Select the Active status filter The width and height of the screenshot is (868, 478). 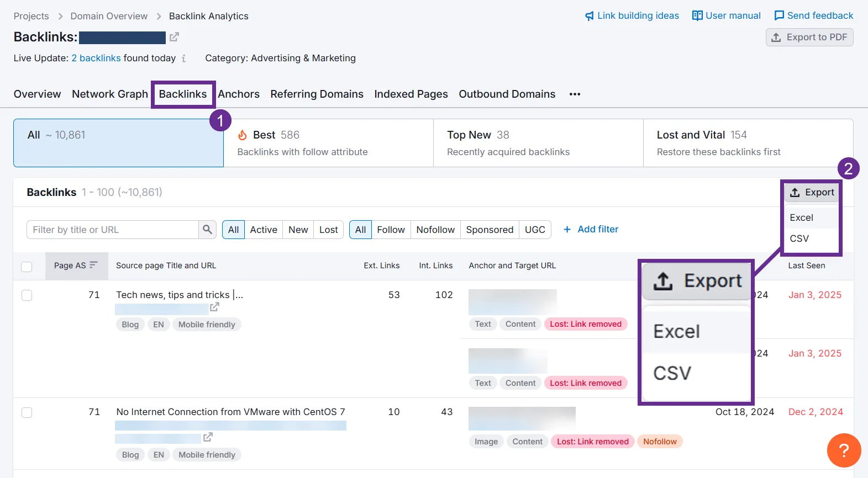264,230
